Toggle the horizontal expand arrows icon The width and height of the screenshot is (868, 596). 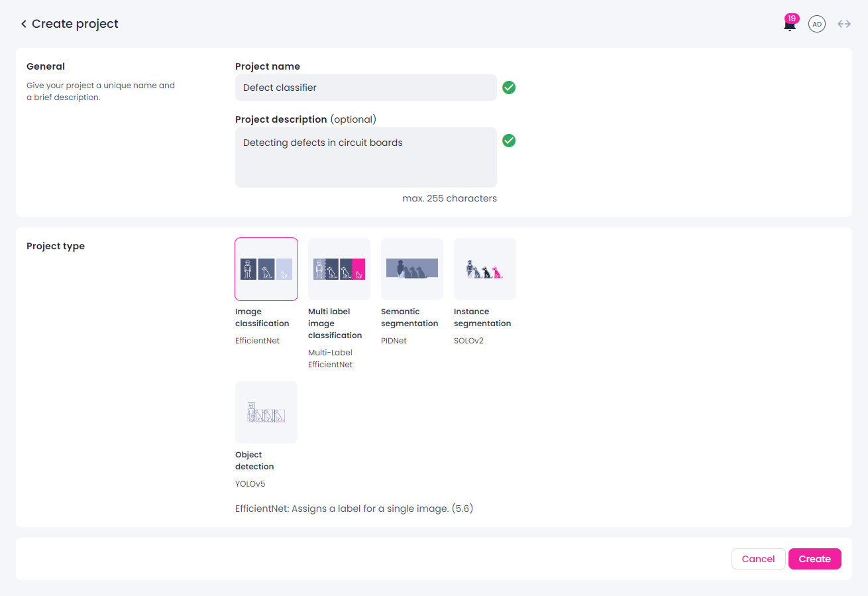click(844, 24)
